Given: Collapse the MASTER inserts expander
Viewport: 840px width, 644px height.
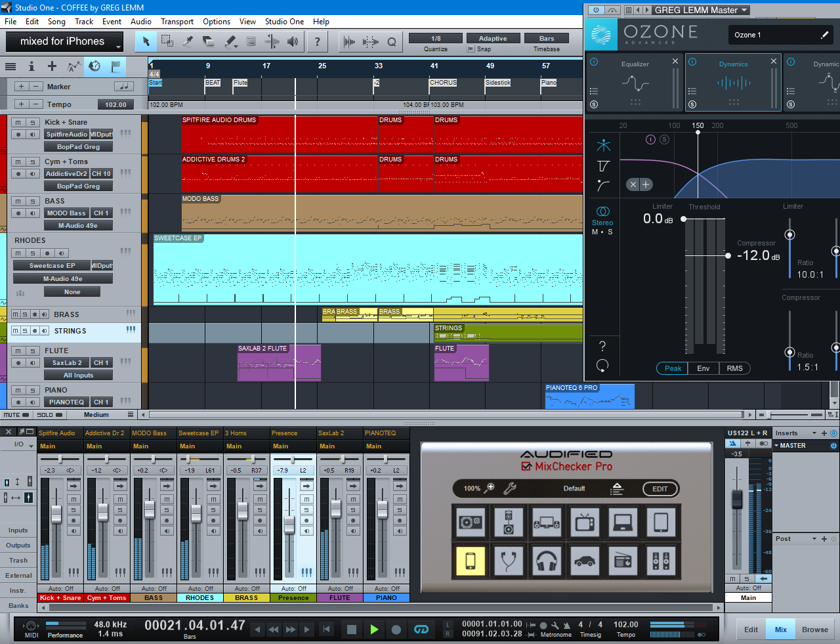Looking at the screenshot, I should (x=777, y=446).
